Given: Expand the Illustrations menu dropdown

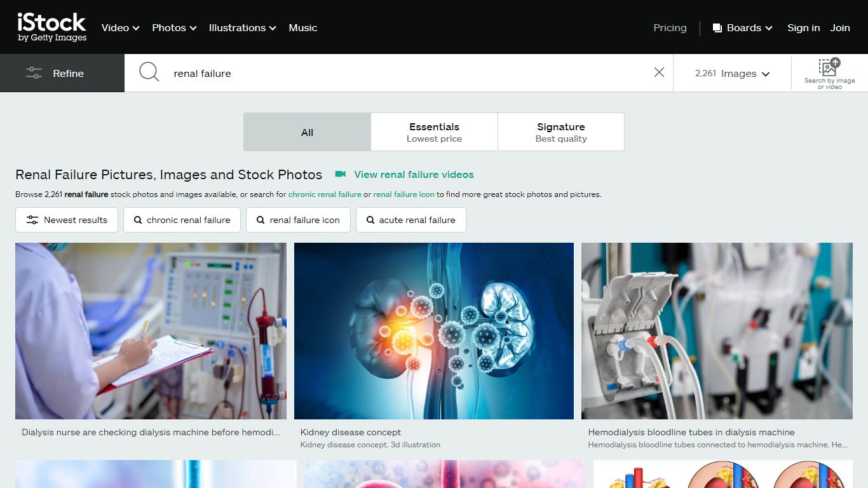Looking at the screenshot, I should coord(242,28).
